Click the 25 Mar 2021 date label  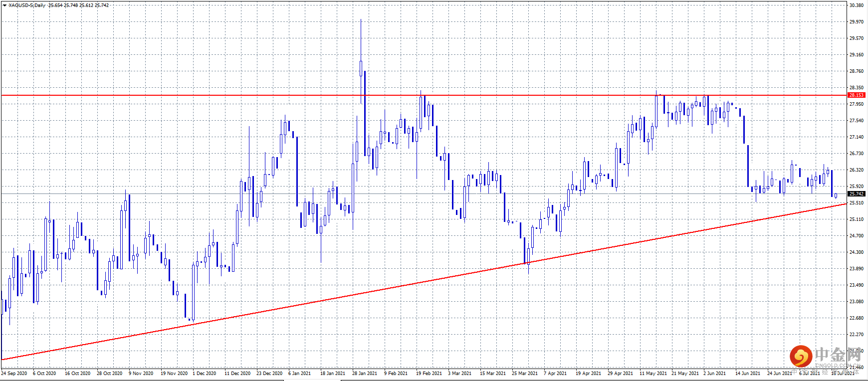point(525,374)
